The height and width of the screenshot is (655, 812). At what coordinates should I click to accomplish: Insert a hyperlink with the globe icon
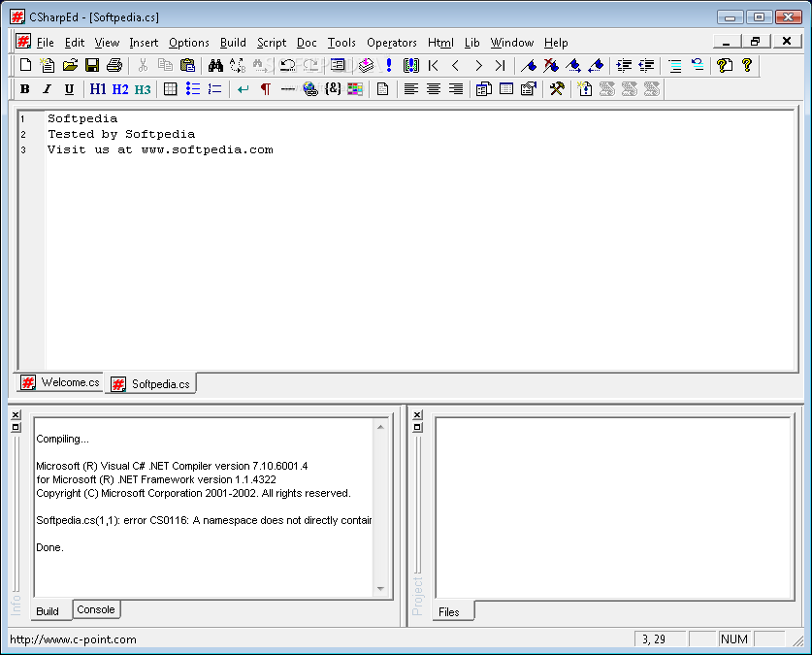310,89
